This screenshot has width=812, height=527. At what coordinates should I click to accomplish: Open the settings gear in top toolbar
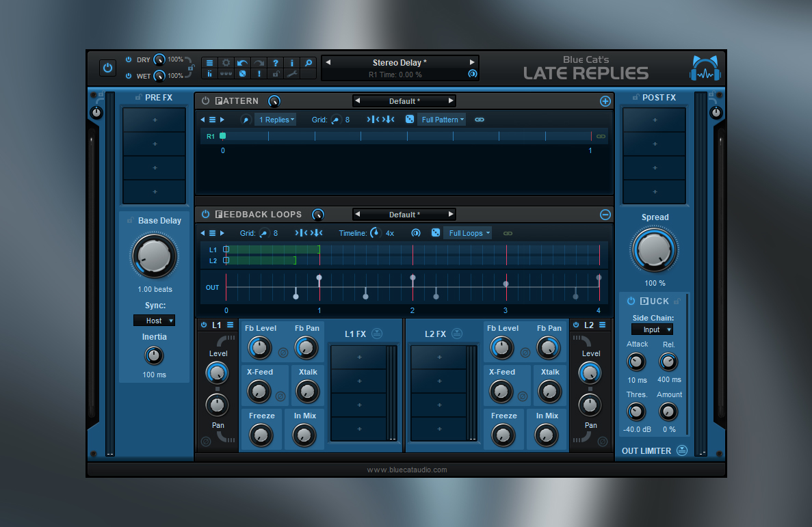[x=226, y=63]
